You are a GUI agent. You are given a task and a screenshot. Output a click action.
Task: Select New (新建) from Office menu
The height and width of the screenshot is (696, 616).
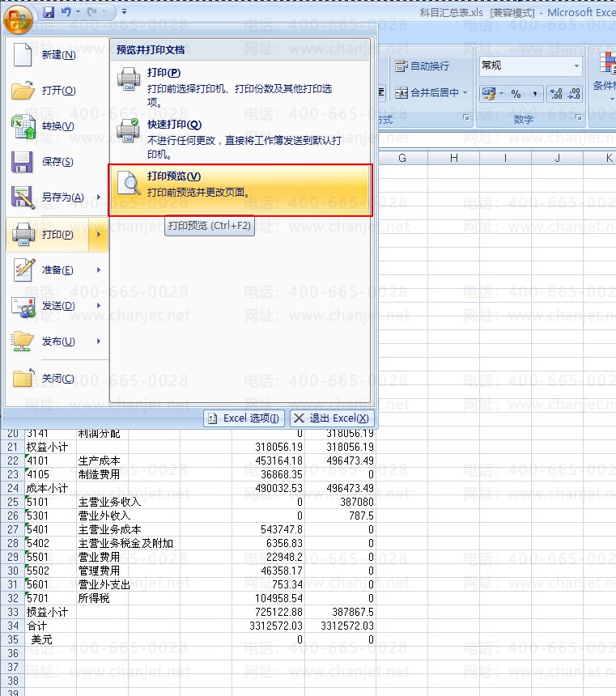point(57,55)
